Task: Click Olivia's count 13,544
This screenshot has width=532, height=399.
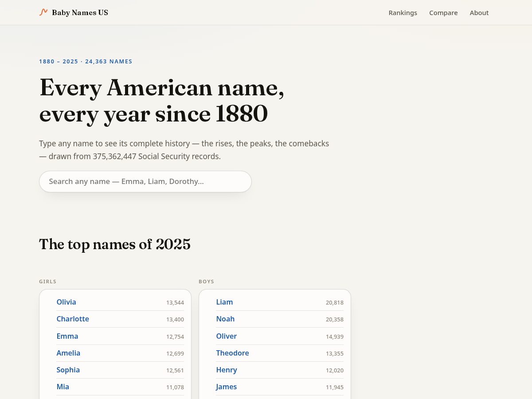Action: click(175, 302)
